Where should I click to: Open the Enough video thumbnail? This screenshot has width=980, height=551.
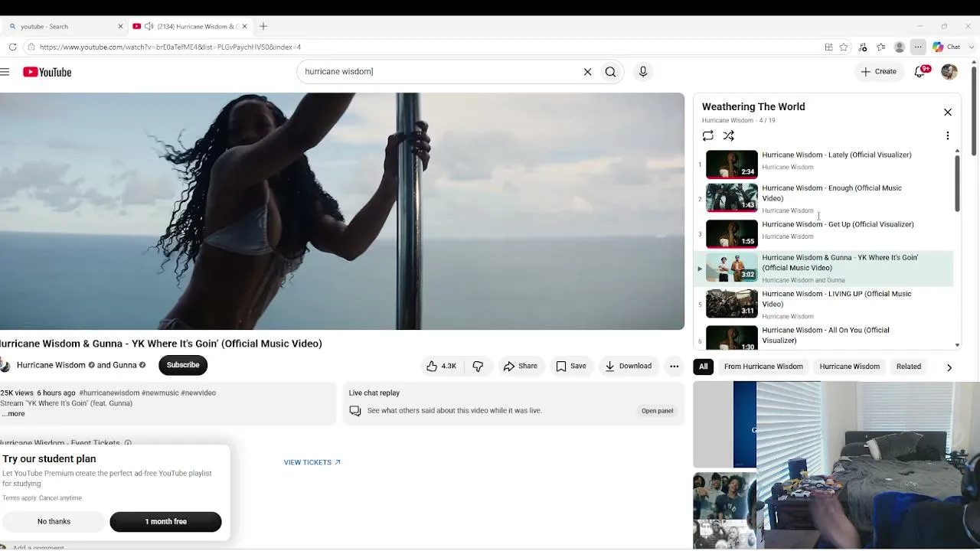click(x=731, y=198)
